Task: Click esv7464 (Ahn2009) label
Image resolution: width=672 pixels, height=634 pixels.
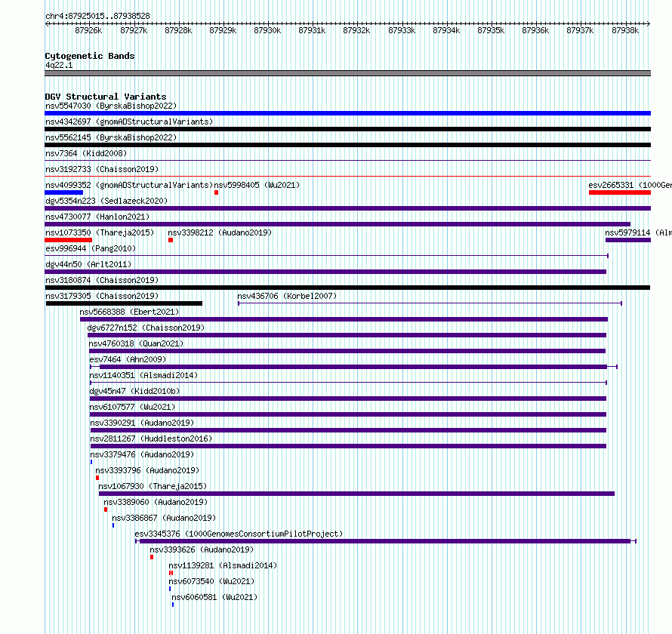Action: click(x=128, y=359)
